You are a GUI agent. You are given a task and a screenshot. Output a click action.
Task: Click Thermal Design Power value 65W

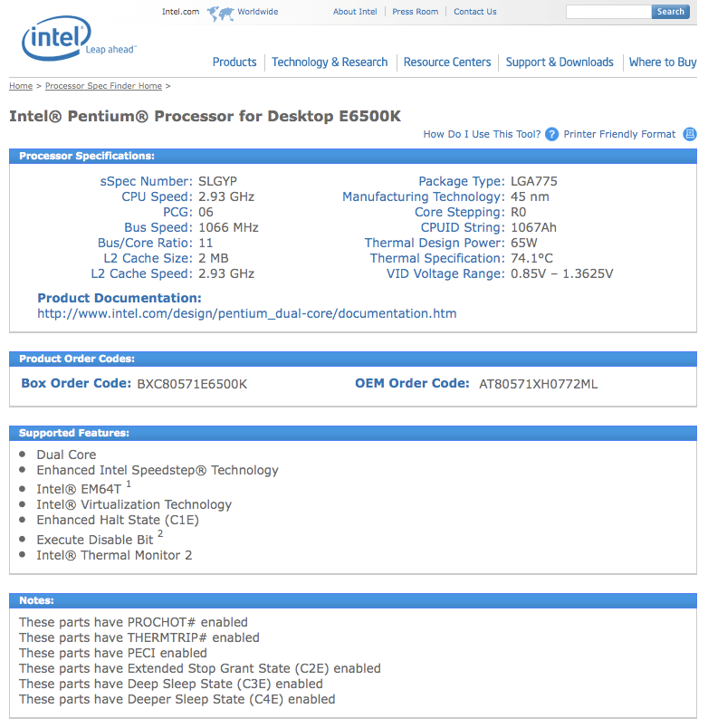tap(524, 243)
